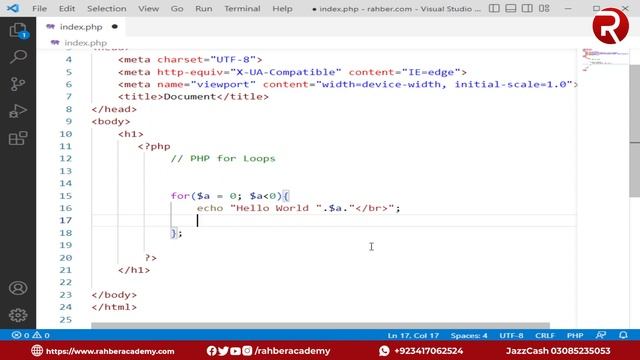Click the horizontal scrollbar at editor bottom
Viewport: 640px width, 360px height.
320,326
